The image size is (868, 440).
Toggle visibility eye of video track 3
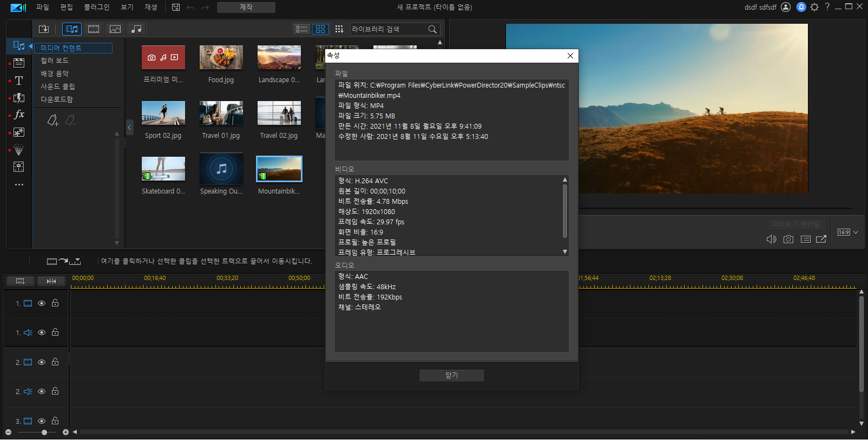click(x=42, y=421)
